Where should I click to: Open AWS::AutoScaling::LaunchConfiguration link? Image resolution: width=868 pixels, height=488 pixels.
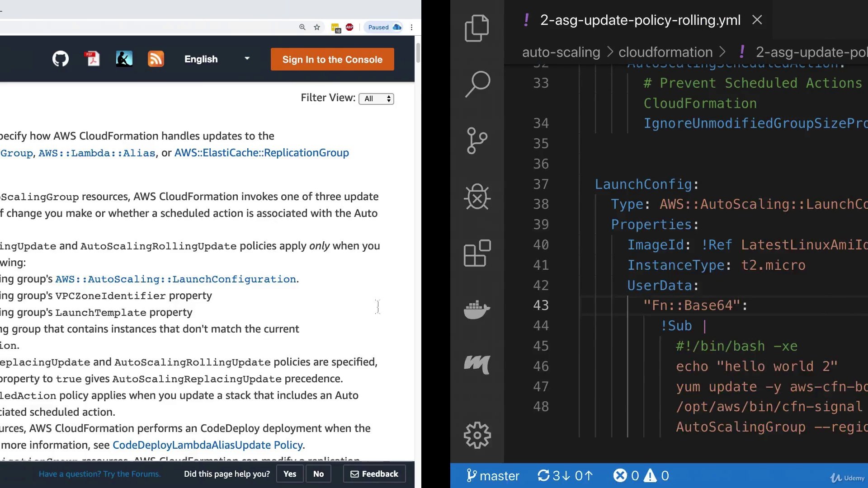click(175, 279)
